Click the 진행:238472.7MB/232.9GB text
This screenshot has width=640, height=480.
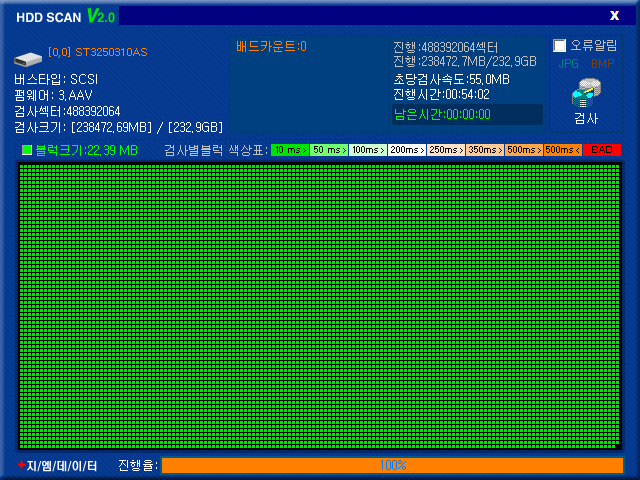(x=464, y=62)
